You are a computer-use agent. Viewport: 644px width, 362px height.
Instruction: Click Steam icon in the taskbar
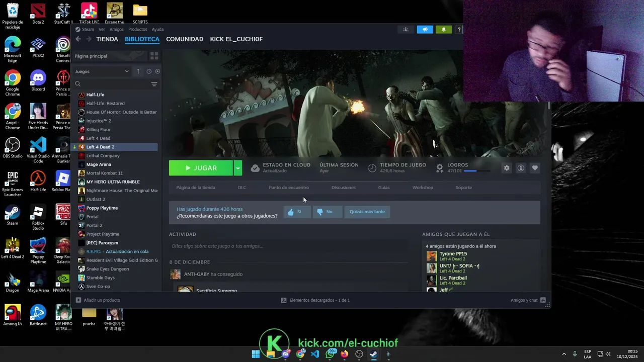click(373, 354)
